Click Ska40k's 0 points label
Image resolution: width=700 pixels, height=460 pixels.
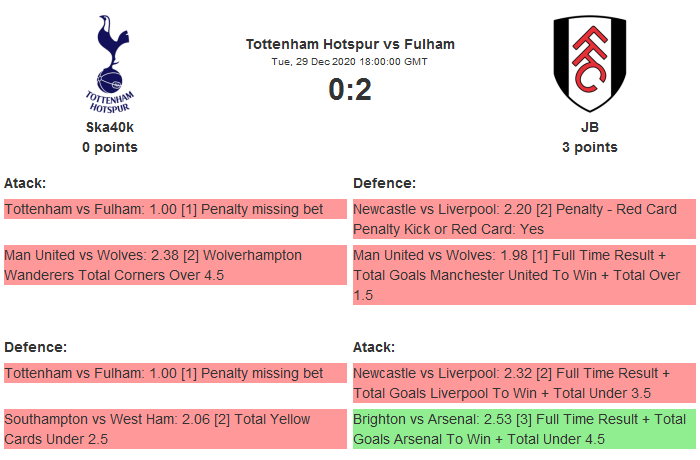[x=110, y=147]
